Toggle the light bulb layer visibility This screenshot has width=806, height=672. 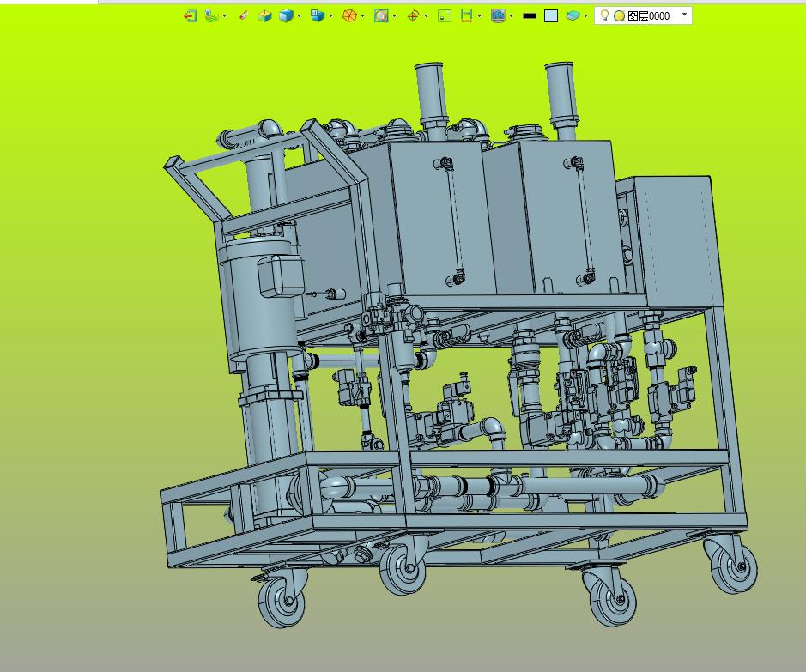(604, 16)
